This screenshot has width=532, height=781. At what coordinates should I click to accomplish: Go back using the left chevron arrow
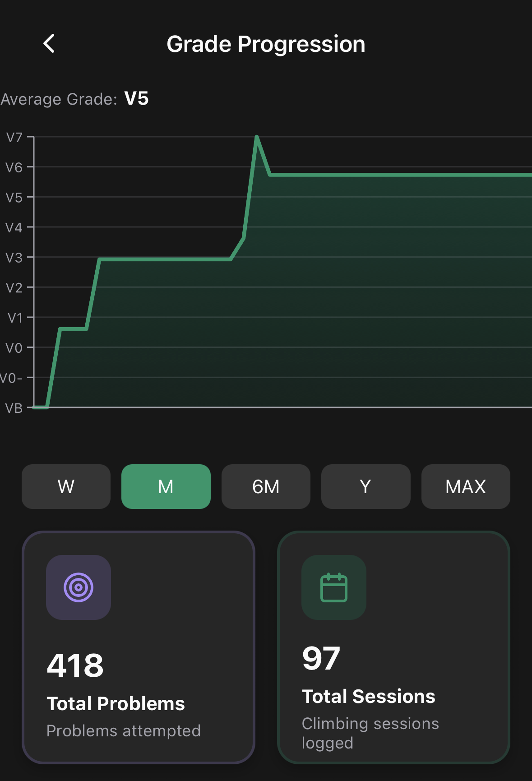[49, 44]
